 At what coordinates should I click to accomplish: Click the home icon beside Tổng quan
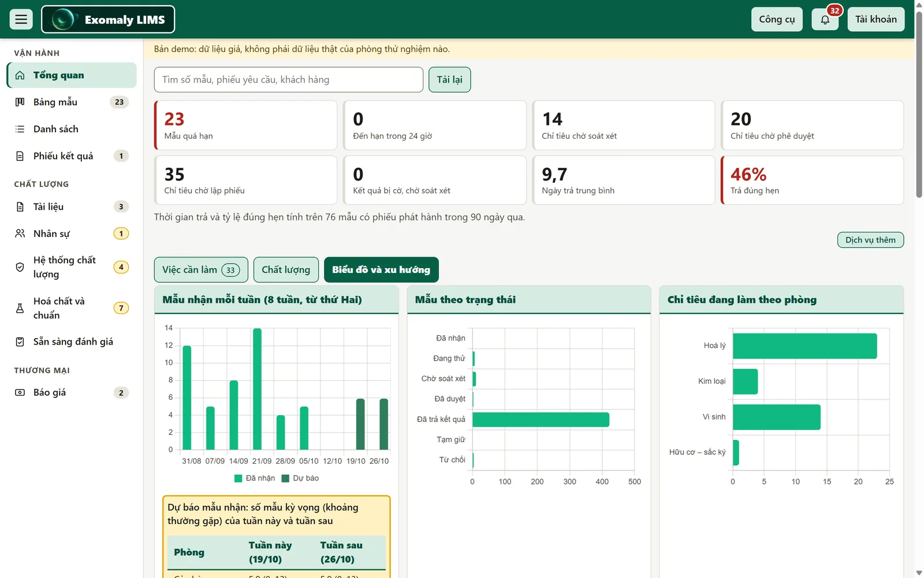point(20,76)
